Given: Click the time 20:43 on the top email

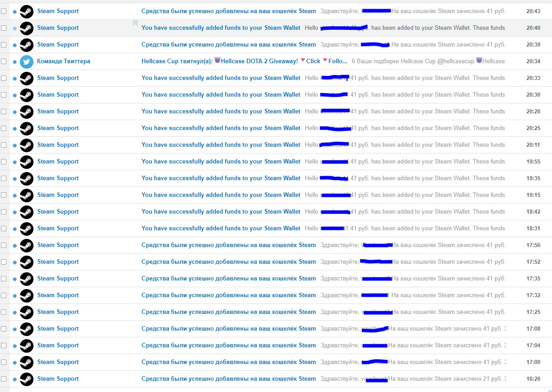Looking at the screenshot, I should [533, 11].
